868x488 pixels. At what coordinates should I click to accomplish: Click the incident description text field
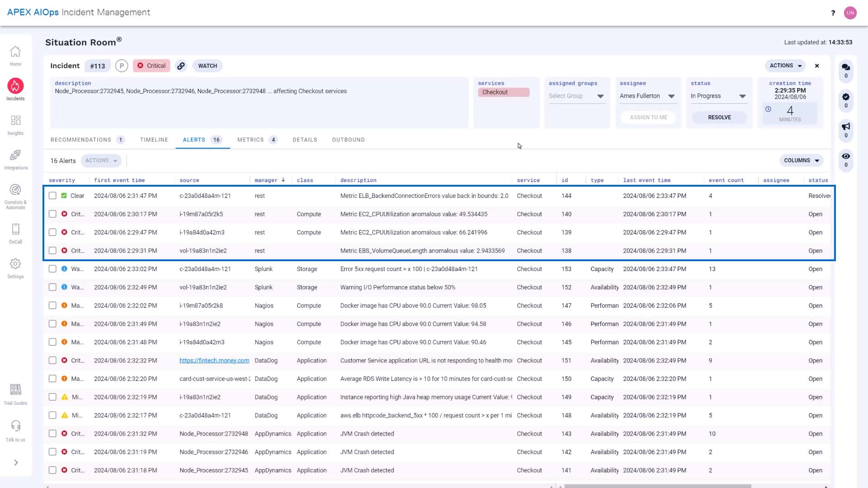(259, 103)
